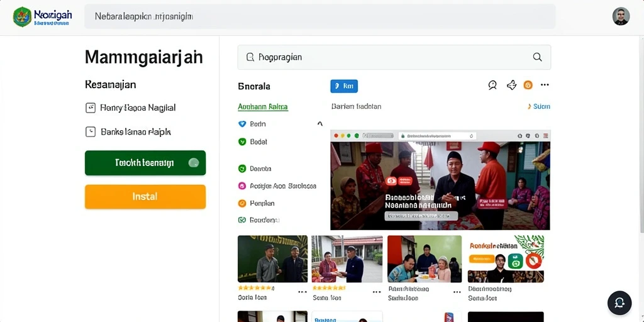Click the orange circular icon in header row
Image resolution: width=644 pixels, height=322 pixels.
click(528, 85)
